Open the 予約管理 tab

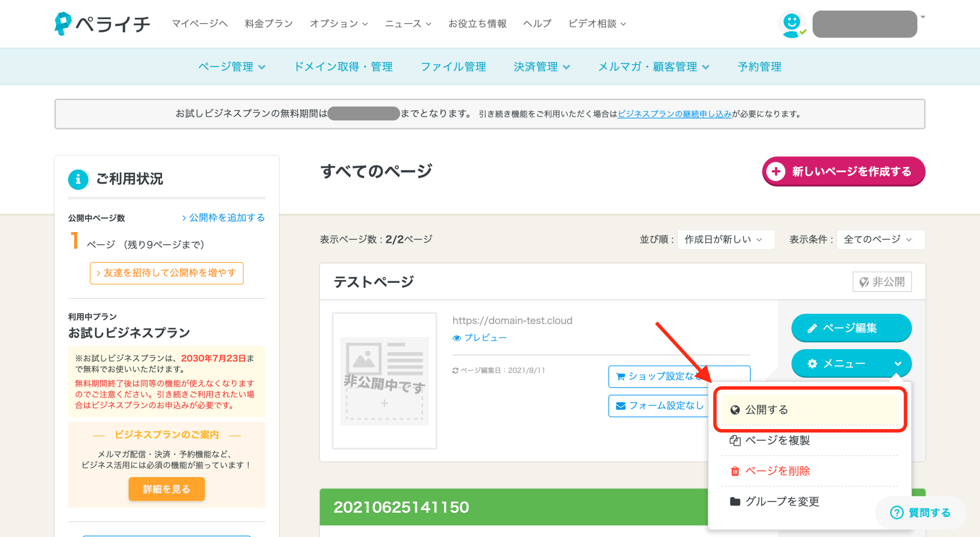click(x=759, y=67)
